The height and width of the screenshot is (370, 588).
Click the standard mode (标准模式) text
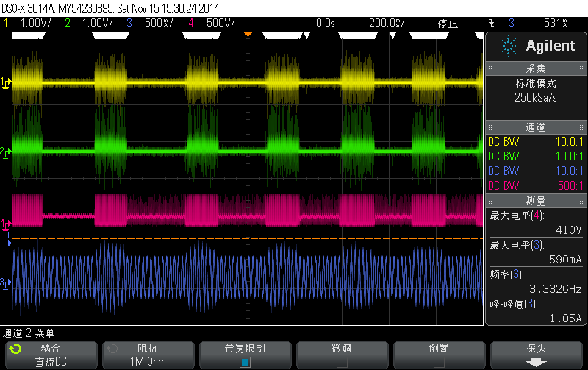(x=536, y=83)
